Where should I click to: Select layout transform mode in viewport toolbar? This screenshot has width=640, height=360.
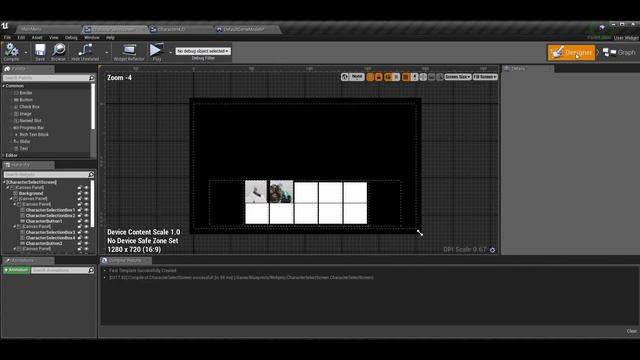point(387,77)
